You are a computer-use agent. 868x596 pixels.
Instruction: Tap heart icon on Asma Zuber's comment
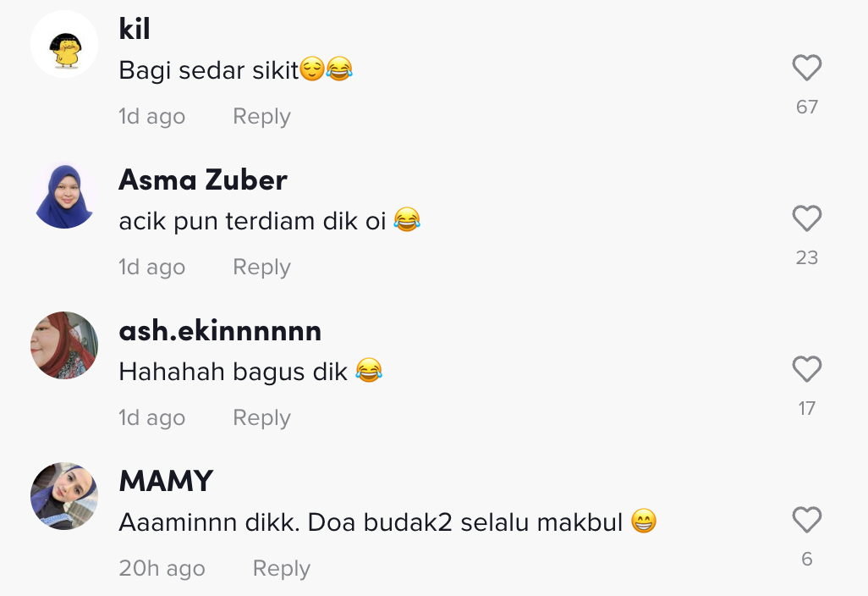pyautogui.click(x=806, y=218)
